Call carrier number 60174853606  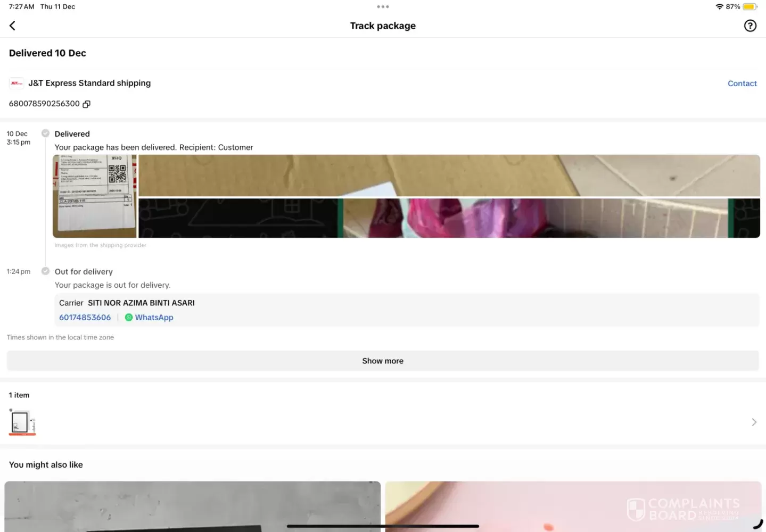tap(85, 318)
